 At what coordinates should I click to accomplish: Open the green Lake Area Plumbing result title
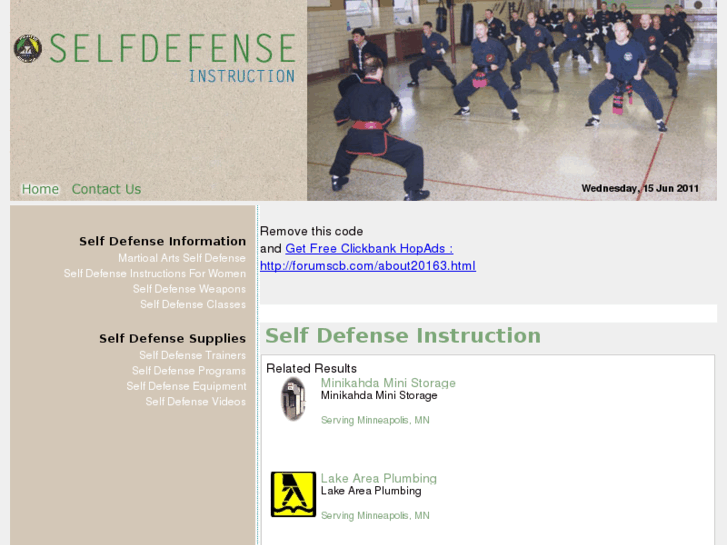pos(379,478)
